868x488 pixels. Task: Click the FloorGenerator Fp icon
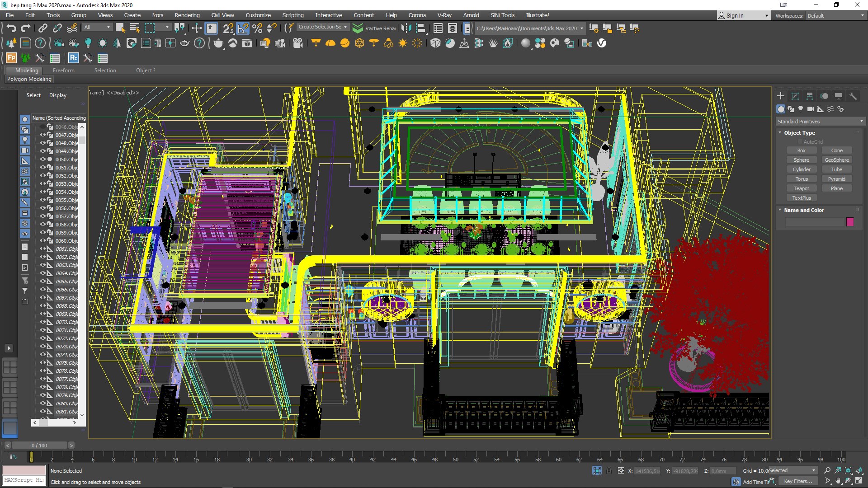[x=11, y=58]
